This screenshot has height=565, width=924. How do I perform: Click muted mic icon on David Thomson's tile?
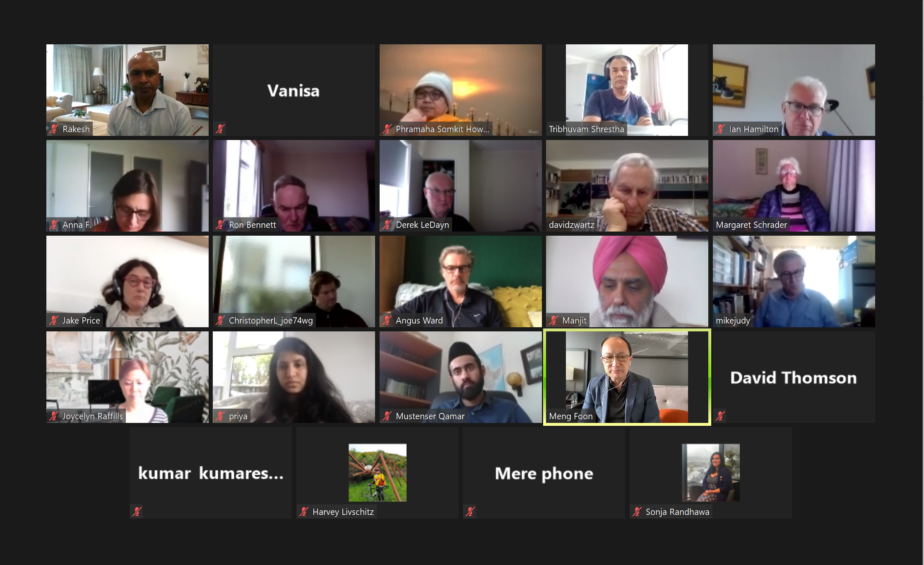point(720,416)
